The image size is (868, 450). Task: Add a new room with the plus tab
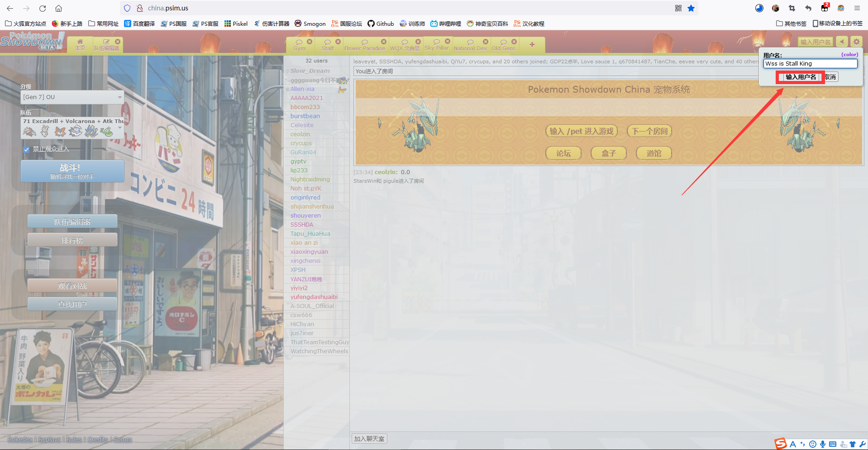[532, 44]
